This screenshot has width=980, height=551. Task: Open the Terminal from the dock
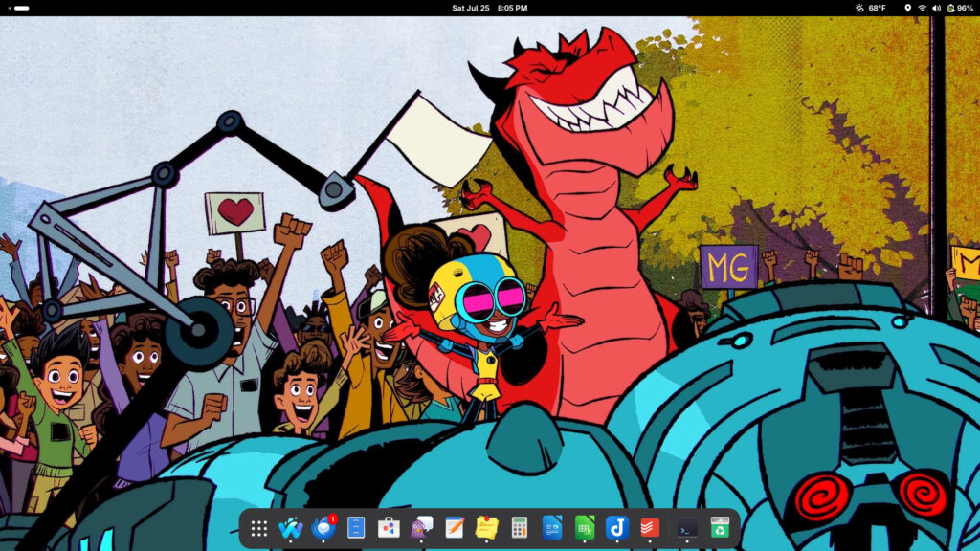click(x=687, y=528)
